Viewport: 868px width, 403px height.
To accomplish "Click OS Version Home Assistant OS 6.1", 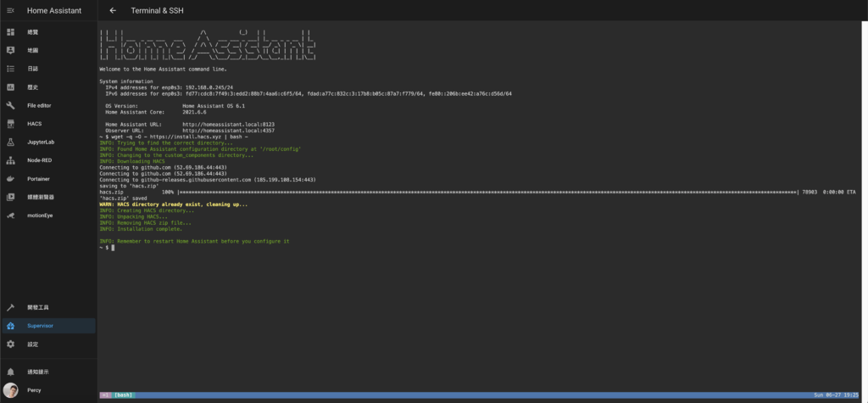I will click(175, 105).
